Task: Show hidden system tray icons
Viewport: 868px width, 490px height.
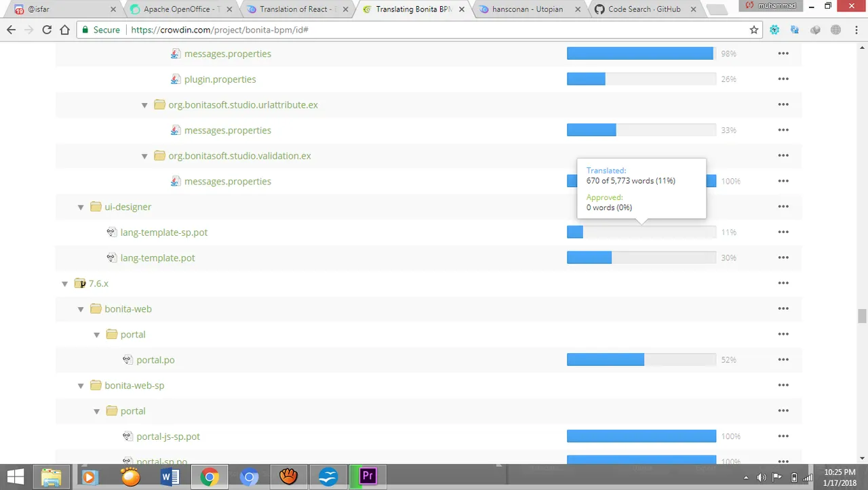Action: click(x=747, y=477)
